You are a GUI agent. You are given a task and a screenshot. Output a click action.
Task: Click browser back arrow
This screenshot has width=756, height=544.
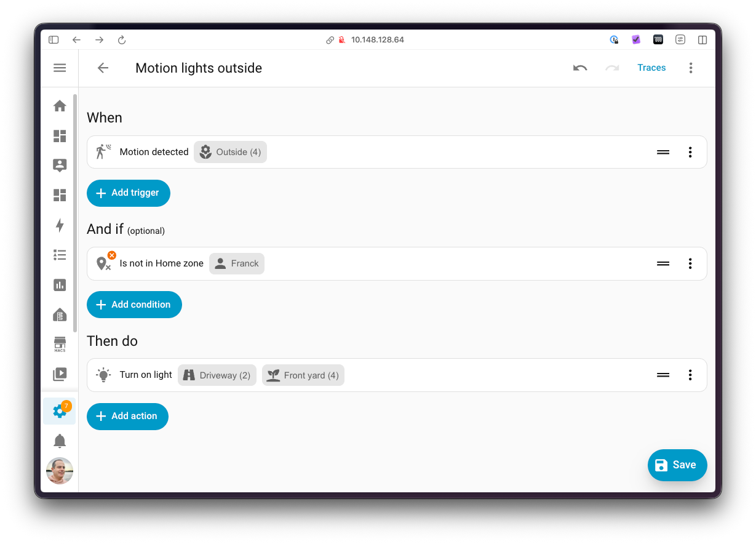coord(76,39)
